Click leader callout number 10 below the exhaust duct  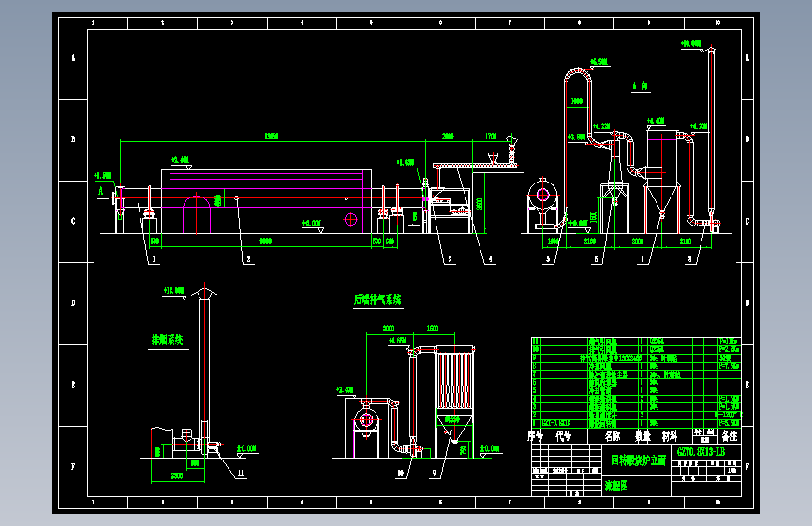pyautogui.click(x=400, y=474)
